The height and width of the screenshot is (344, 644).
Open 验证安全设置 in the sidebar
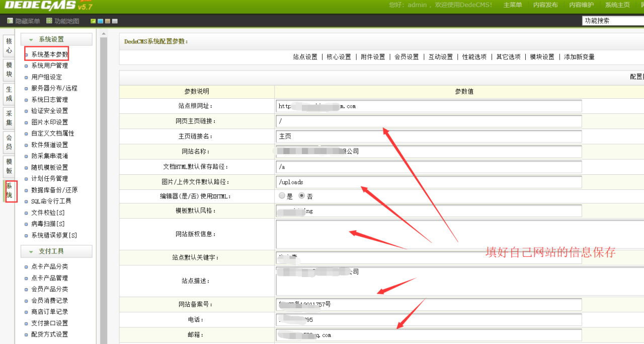[x=49, y=111]
